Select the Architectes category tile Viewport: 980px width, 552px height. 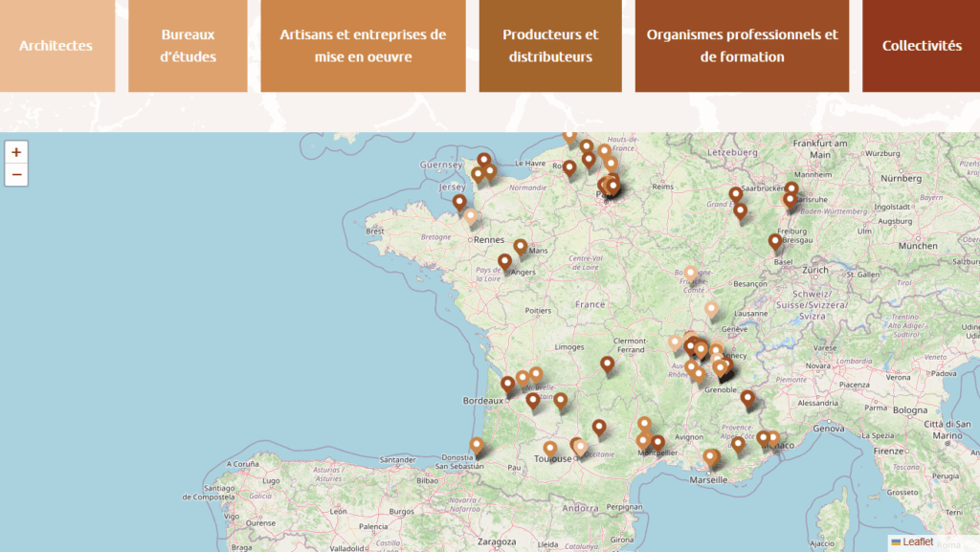pyautogui.click(x=56, y=46)
